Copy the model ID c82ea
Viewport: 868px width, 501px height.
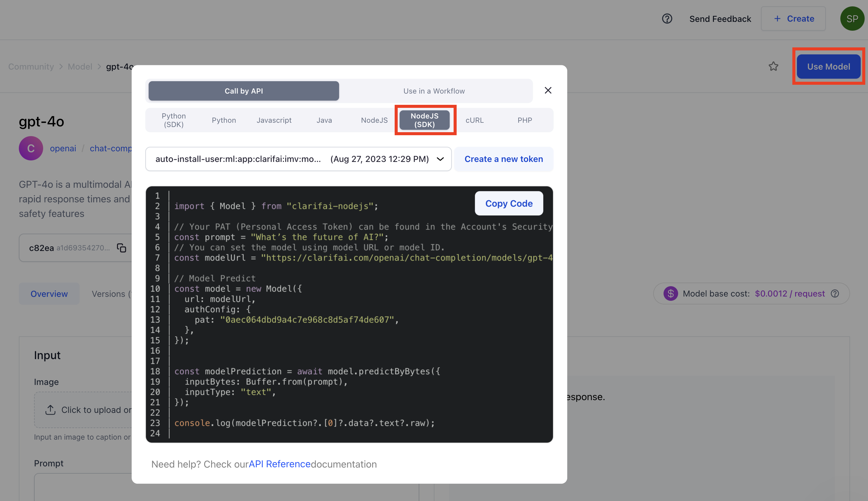click(x=121, y=247)
